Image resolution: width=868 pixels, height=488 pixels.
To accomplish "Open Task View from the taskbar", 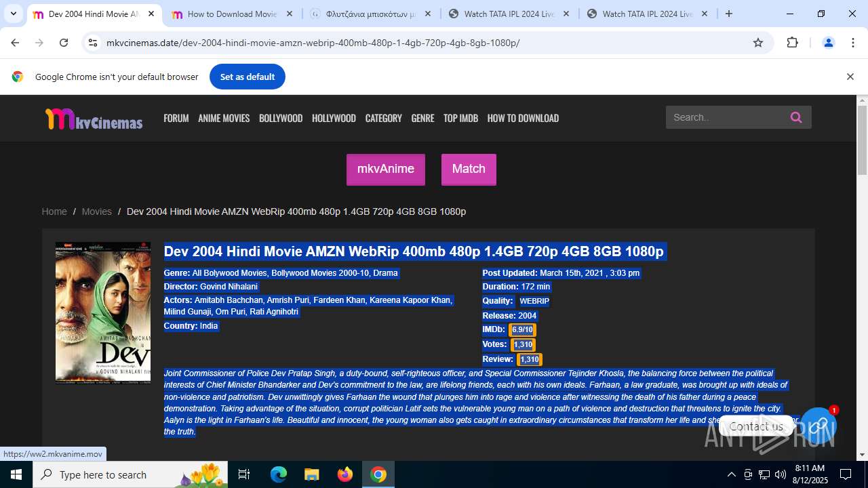I will coord(244,474).
